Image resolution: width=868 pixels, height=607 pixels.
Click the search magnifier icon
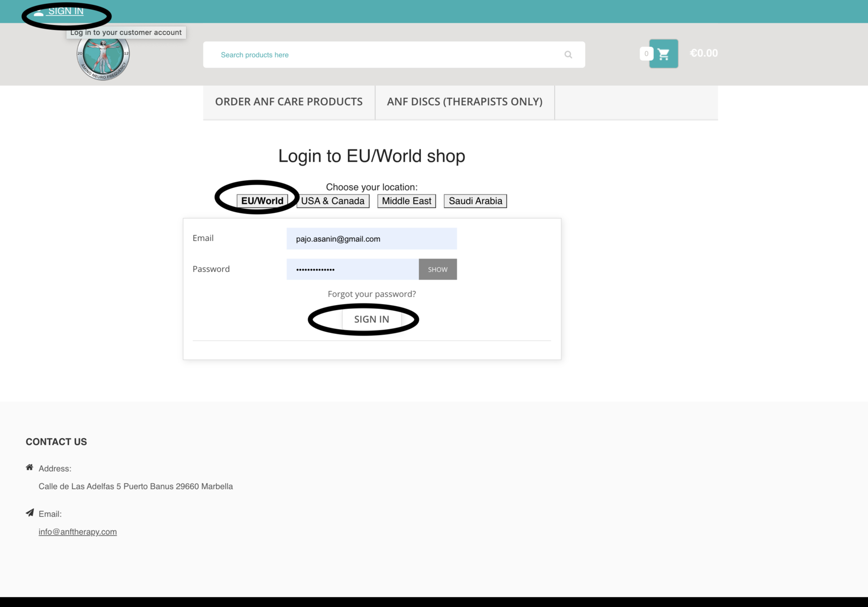(x=568, y=55)
